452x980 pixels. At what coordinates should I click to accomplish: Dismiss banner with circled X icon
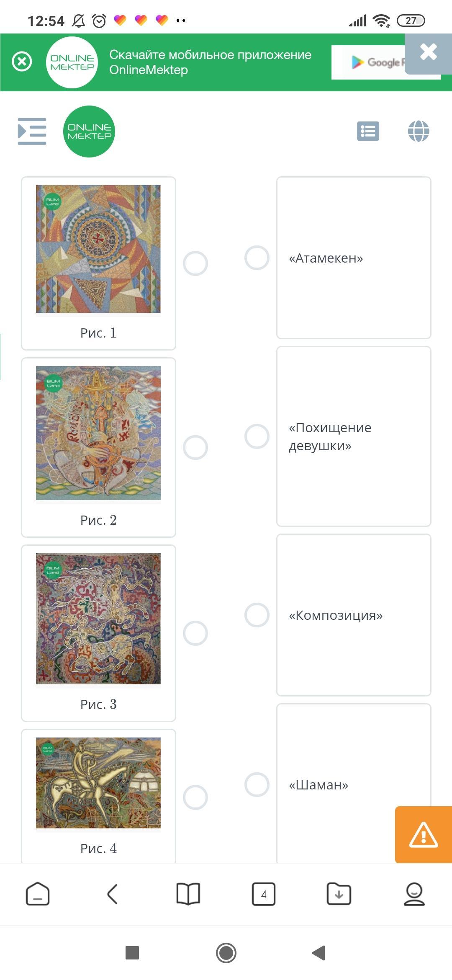click(22, 62)
